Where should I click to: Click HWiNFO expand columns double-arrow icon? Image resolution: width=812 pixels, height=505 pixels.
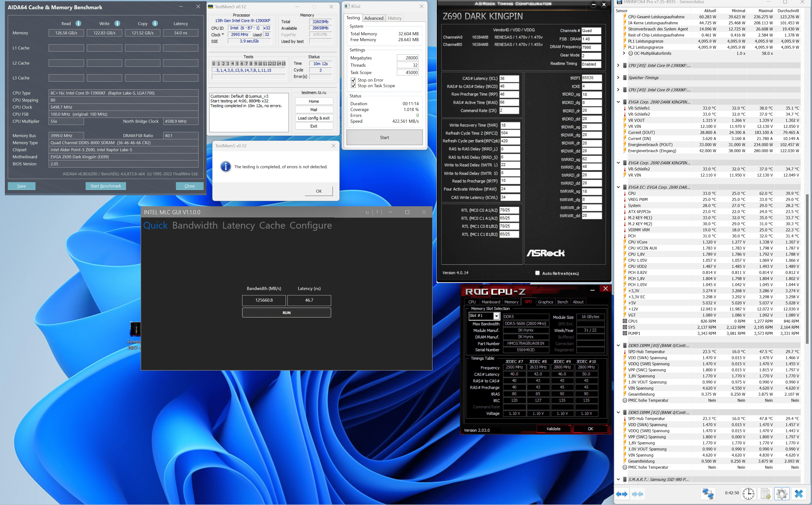621,494
